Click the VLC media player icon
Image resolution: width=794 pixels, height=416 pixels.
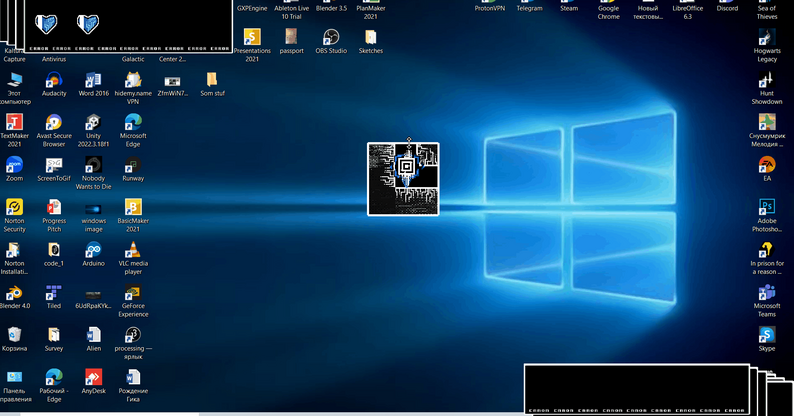[132, 251]
